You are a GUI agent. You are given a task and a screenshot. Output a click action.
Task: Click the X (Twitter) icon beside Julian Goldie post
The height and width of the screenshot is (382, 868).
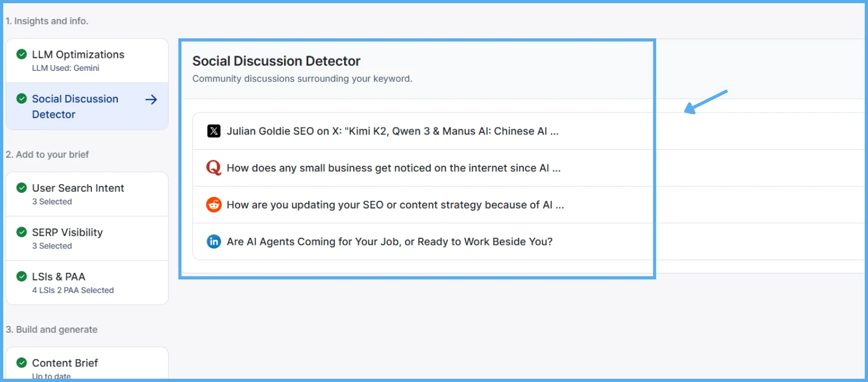(x=214, y=131)
